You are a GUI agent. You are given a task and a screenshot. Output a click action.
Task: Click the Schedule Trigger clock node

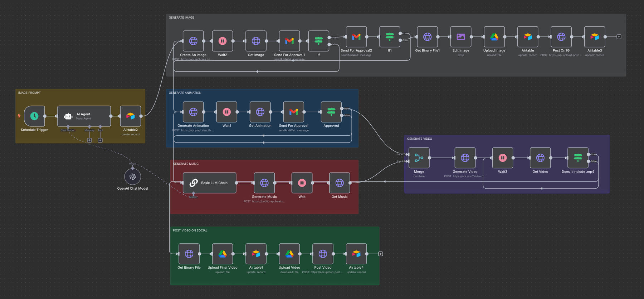[x=34, y=116]
